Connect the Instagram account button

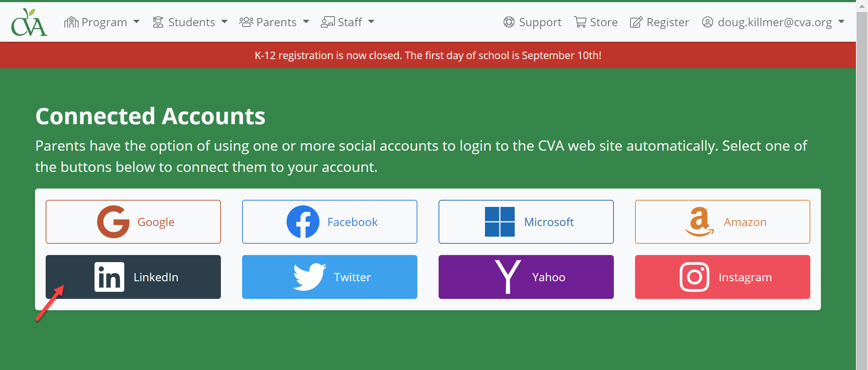point(723,277)
